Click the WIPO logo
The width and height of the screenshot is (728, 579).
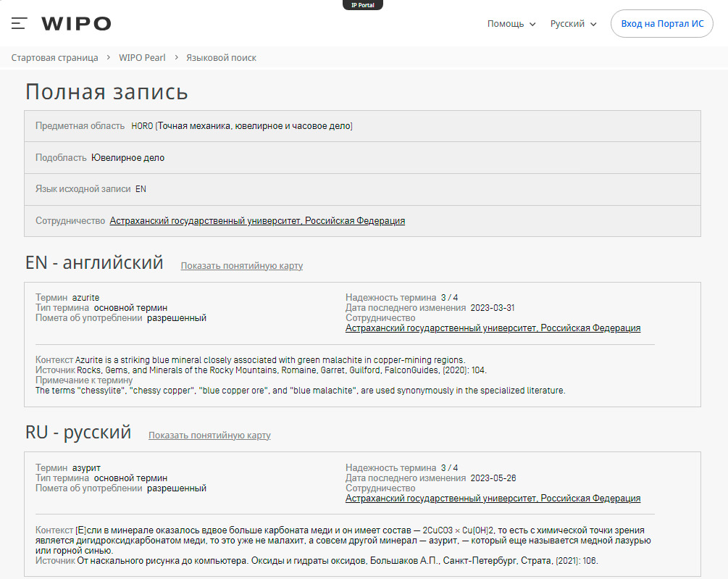(x=76, y=24)
